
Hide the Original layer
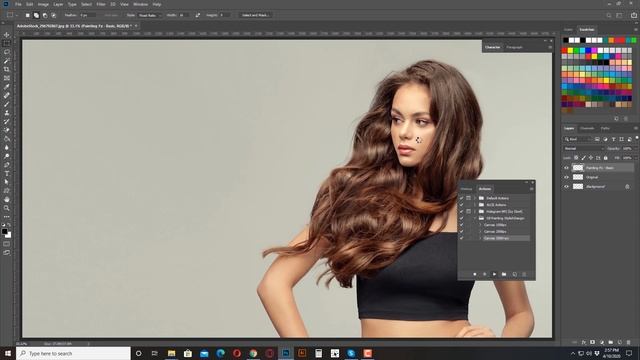[566, 177]
